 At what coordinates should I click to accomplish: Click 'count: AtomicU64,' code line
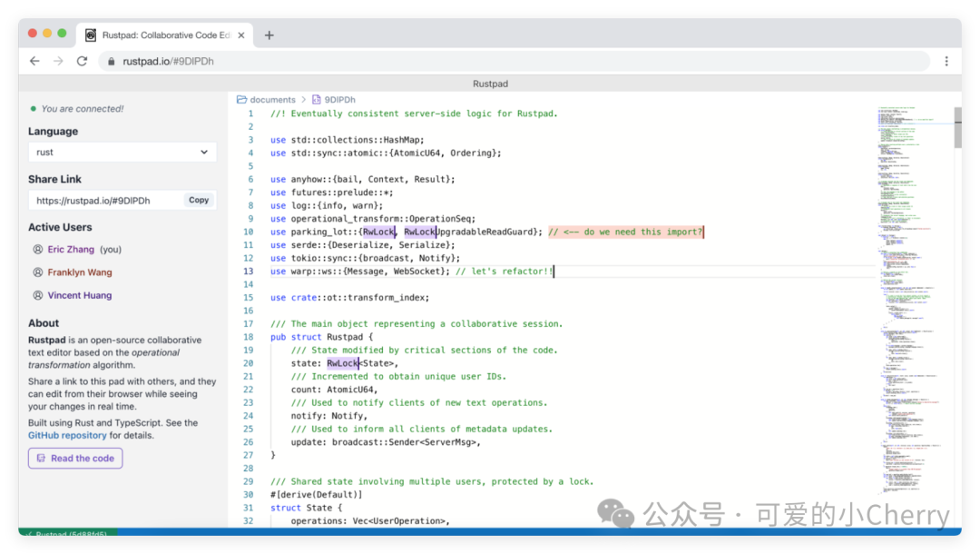pyautogui.click(x=334, y=390)
